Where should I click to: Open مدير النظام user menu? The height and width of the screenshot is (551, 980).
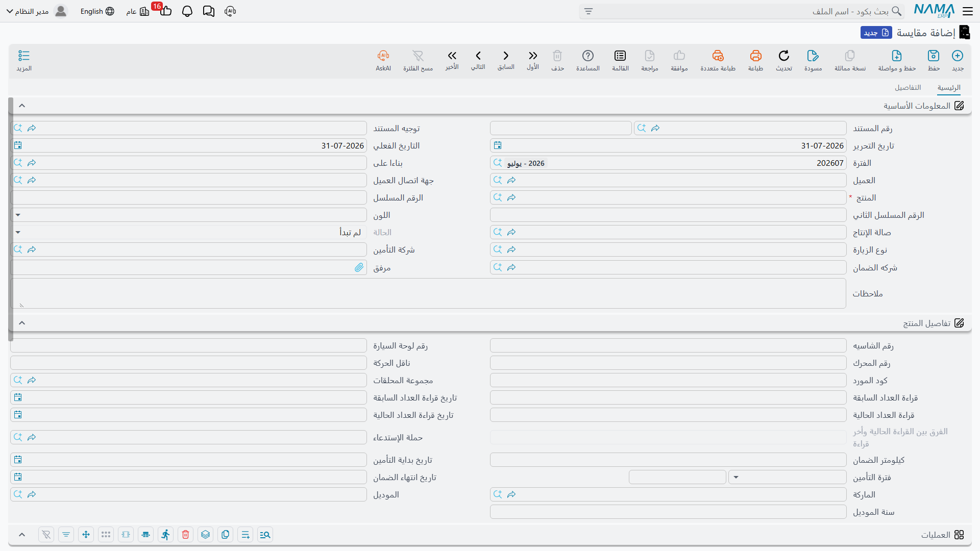click(x=37, y=11)
